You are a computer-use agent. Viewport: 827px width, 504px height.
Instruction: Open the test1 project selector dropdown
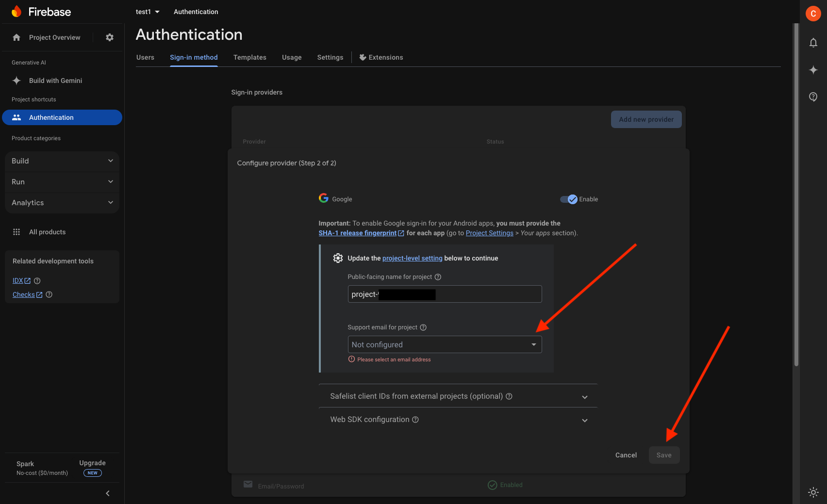coord(148,12)
